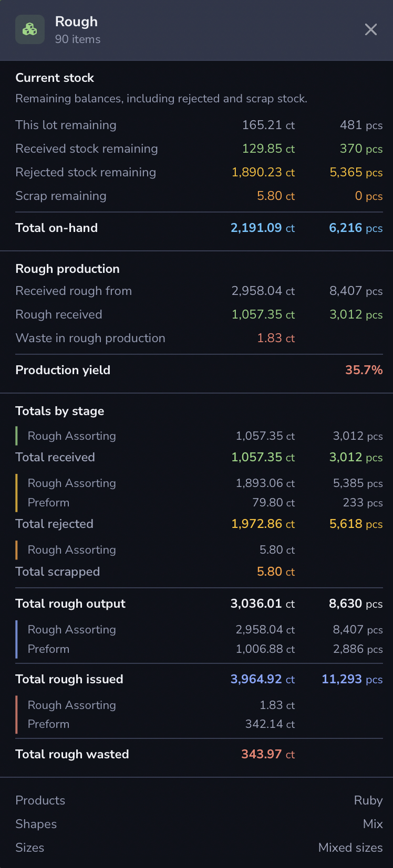
Task: Click Total received label
Action: pos(55,457)
